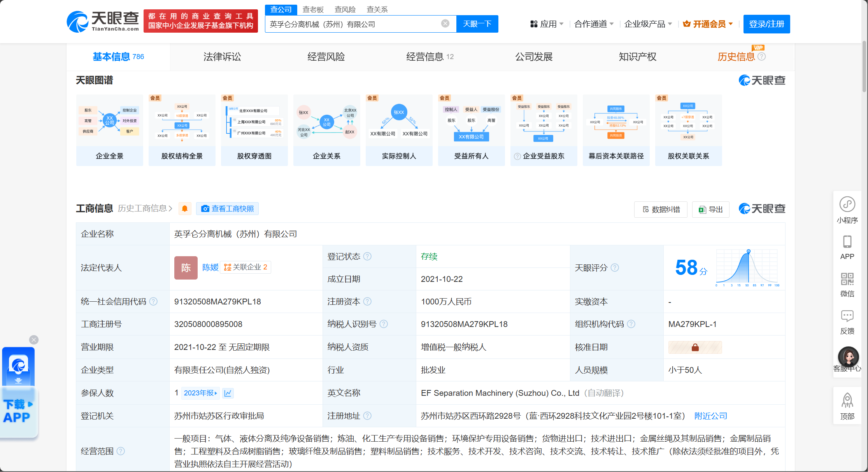Image resolution: width=868 pixels, height=472 pixels.
Task: Open the 受益所有人 graph thumbnail
Action: click(x=472, y=130)
